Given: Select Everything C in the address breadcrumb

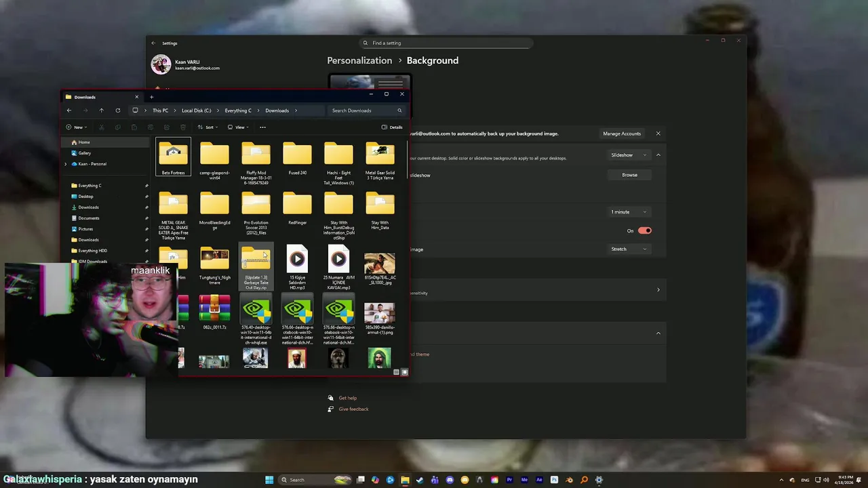Looking at the screenshot, I should click(x=238, y=110).
